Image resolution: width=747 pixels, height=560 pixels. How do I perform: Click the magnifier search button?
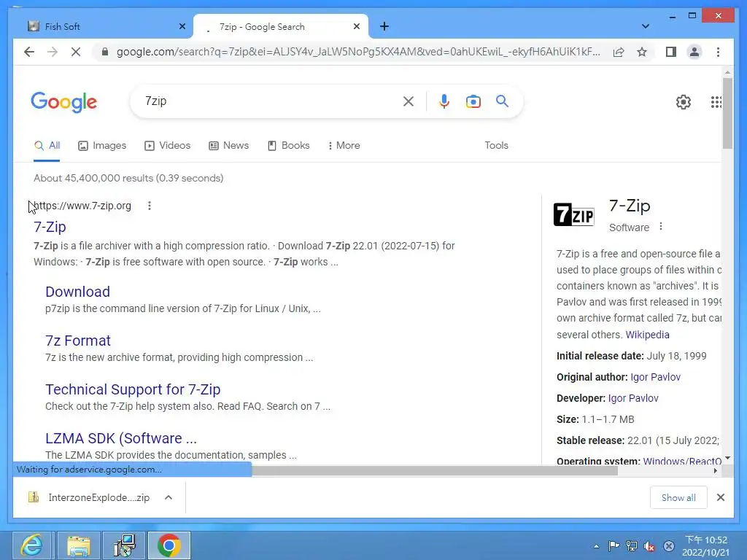point(502,101)
